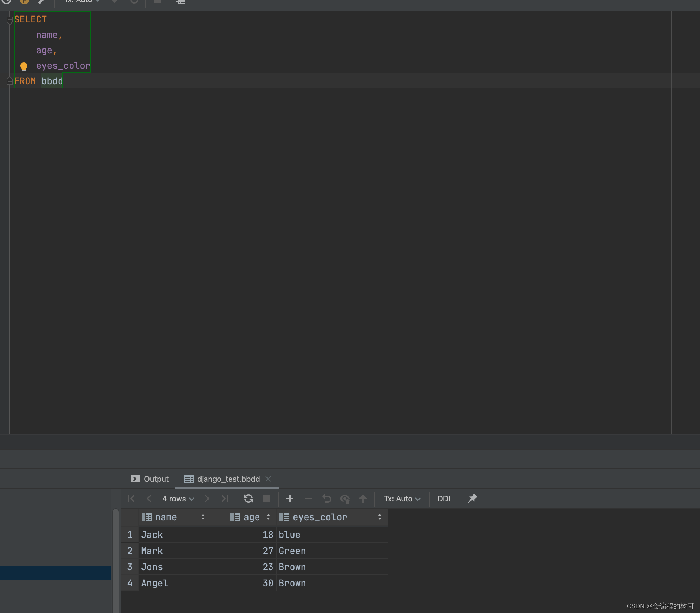Image resolution: width=700 pixels, height=613 pixels.
Task: Click the Brown cell in Jons row
Action: tap(332, 567)
